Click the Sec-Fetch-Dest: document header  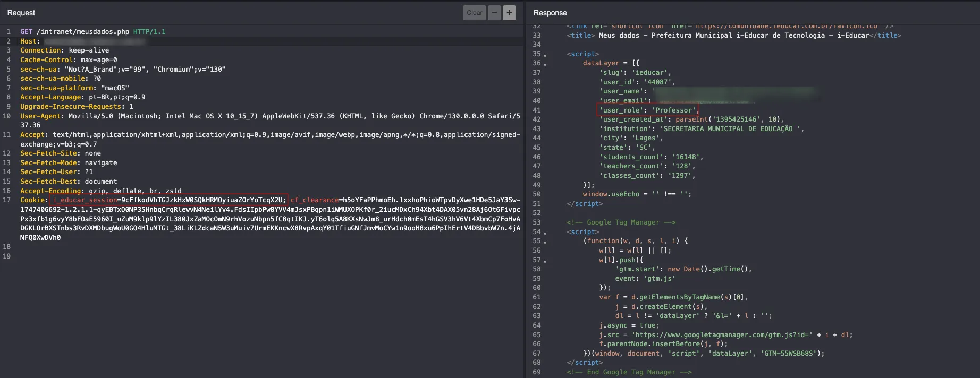(69, 182)
